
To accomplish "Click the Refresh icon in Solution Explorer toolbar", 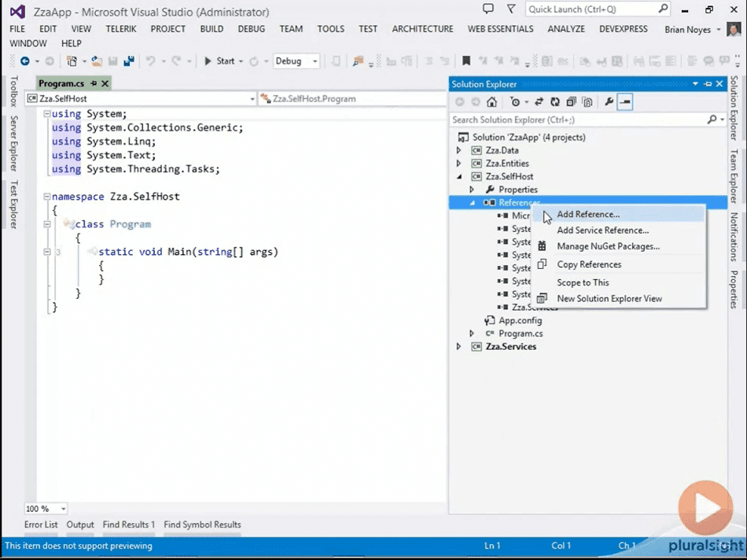I will tap(555, 102).
